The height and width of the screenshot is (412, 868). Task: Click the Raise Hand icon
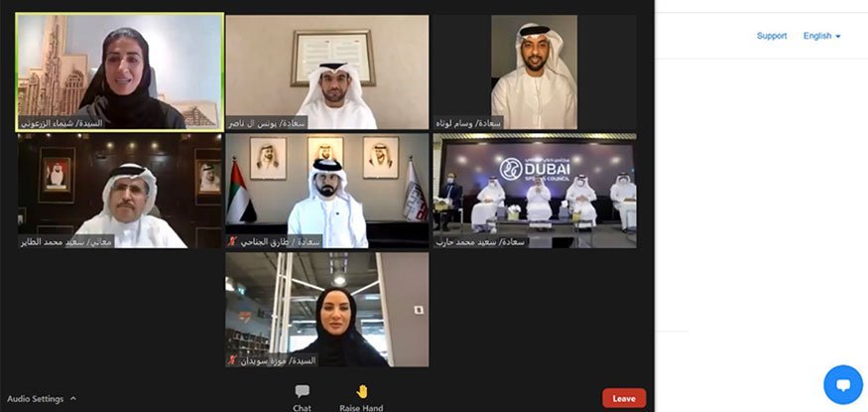pyautogui.click(x=362, y=391)
